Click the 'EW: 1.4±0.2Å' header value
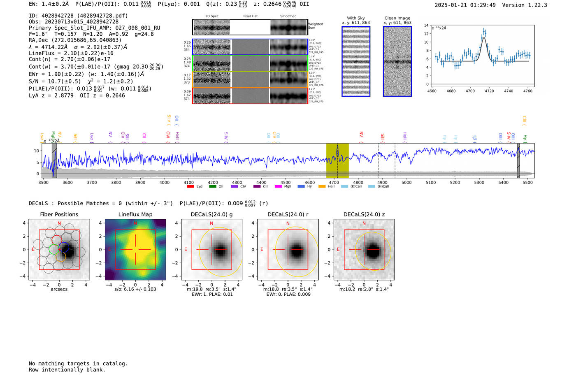This screenshot has height=392, width=576. pos(49,4)
